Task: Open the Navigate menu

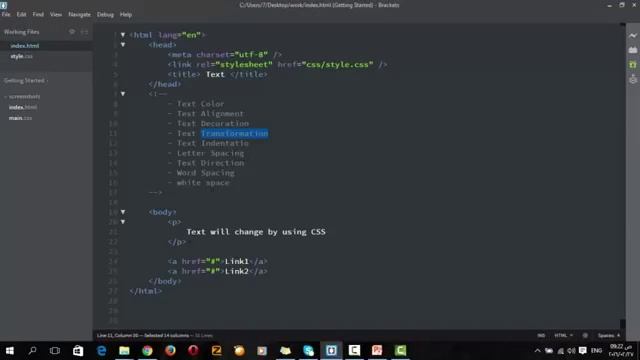Action: tap(79, 14)
